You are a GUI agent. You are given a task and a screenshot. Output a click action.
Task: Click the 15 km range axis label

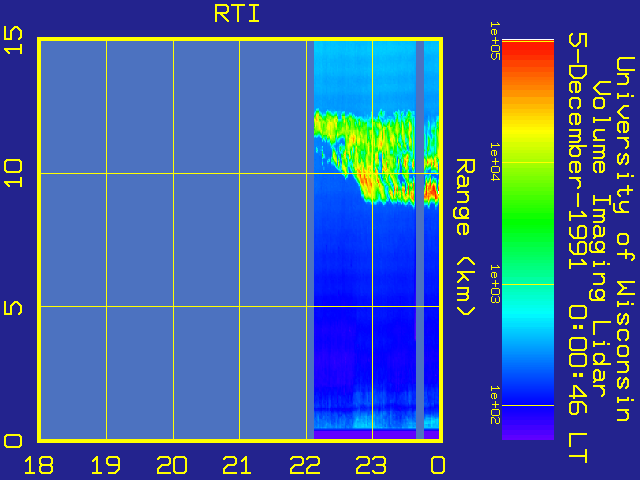[13, 40]
